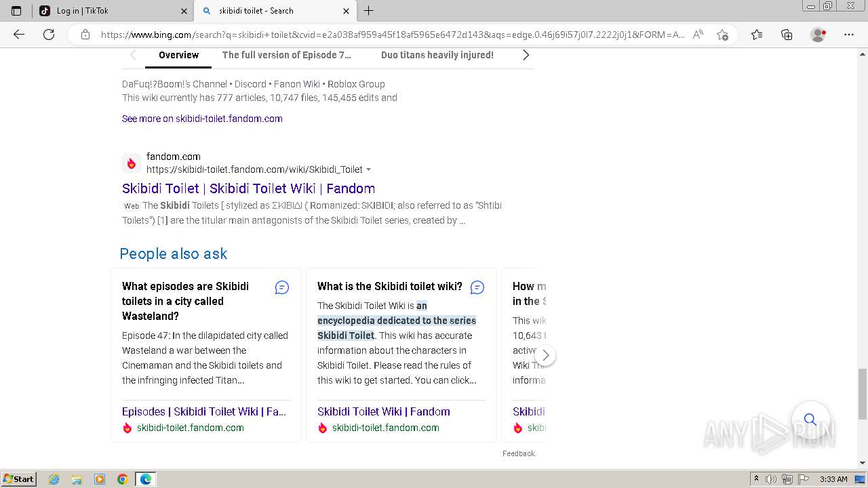The image size is (868, 488).
Task: Open Skibidi Toilet Wiki Fandom result title
Action: point(248,188)
